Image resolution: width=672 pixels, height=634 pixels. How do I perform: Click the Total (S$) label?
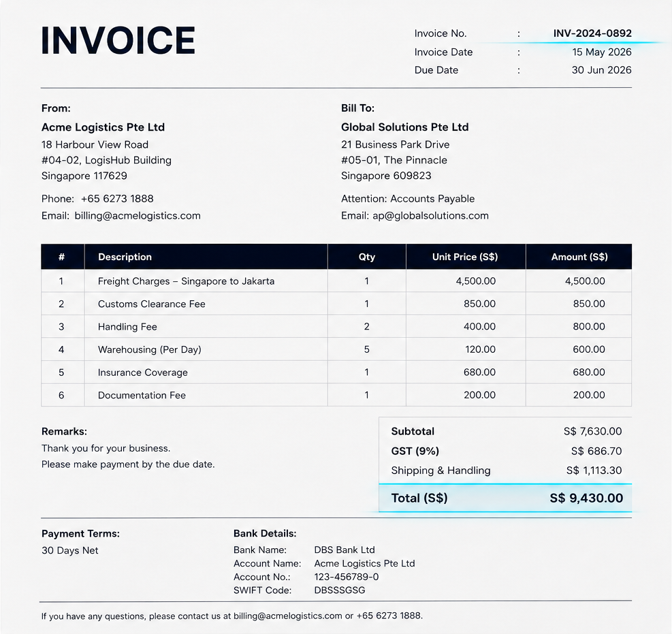click(419, 498)
